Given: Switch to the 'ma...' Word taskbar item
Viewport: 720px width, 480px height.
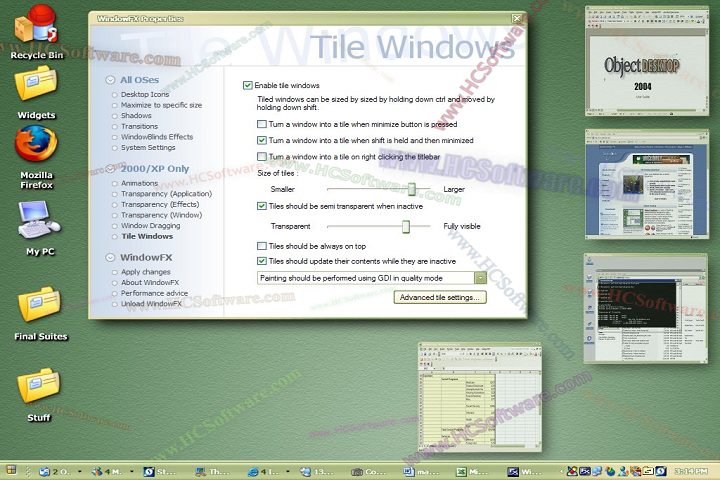Looking at the screenshot, I should click(x=422, y=471).
